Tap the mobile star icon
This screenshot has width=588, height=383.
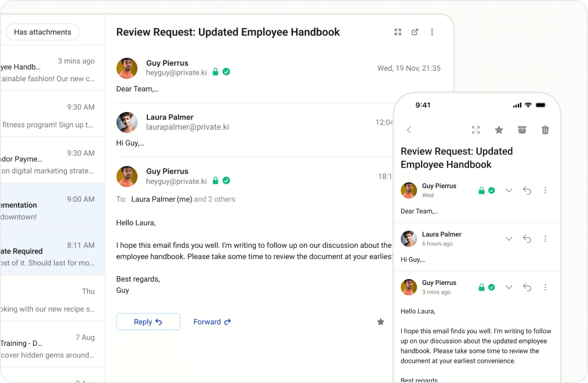499,130
